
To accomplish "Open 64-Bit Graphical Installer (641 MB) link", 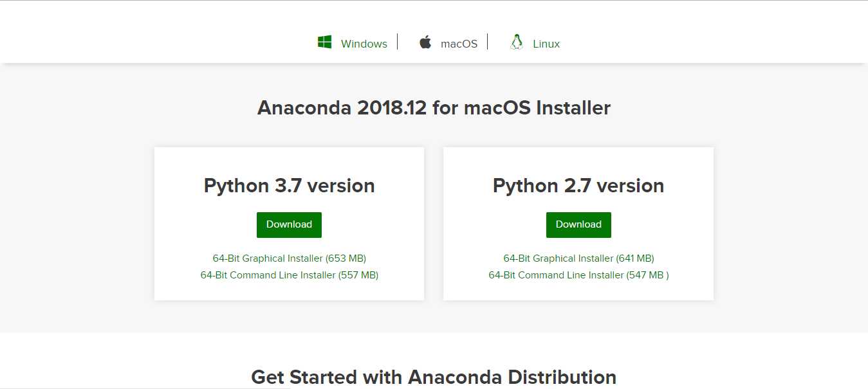I will click(x=578, y=258).
